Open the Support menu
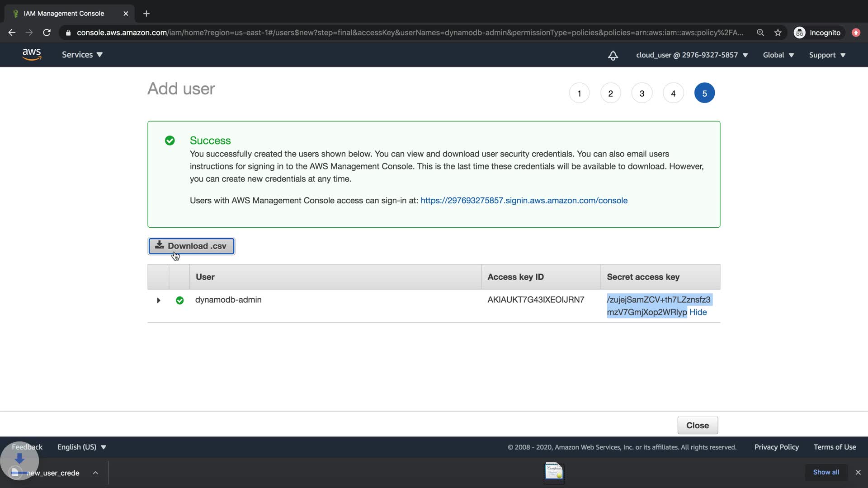The width and height of the screenshot is (868, 488). pyautogui.click(x=827, y=55)
